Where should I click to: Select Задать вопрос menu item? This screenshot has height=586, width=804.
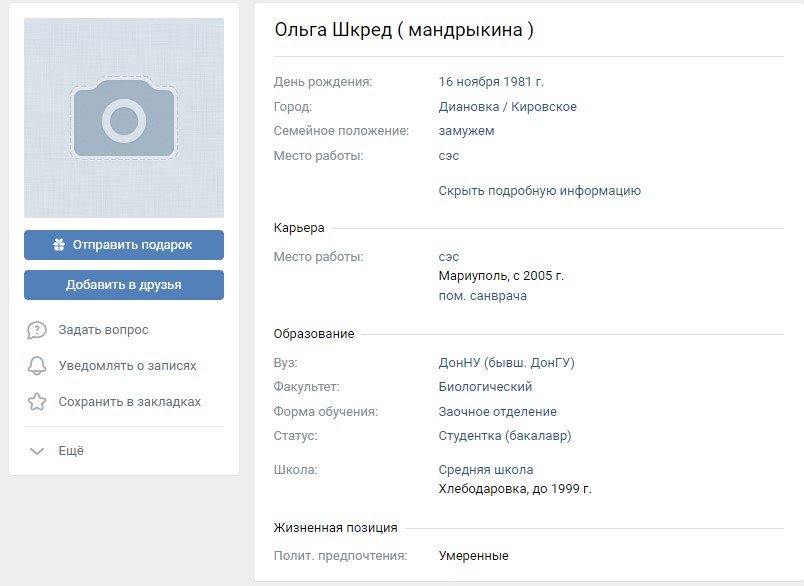pos(103,330)
